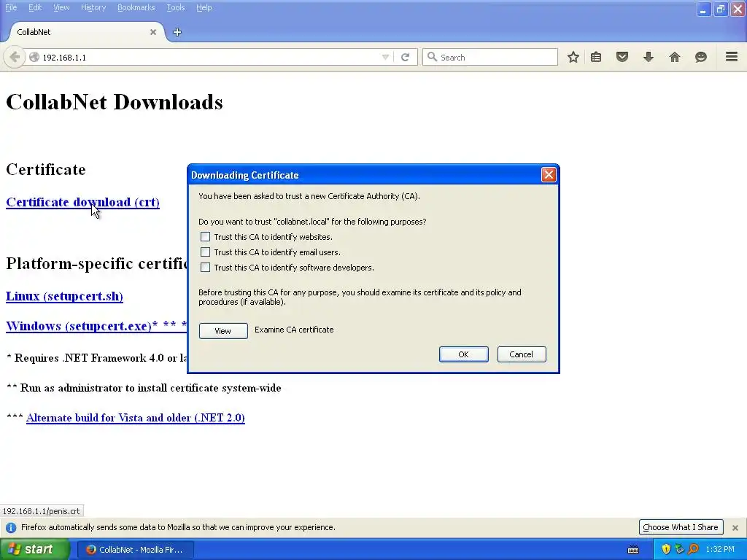
Task: Open the Tools menu
Action: [x=175, y=7]
